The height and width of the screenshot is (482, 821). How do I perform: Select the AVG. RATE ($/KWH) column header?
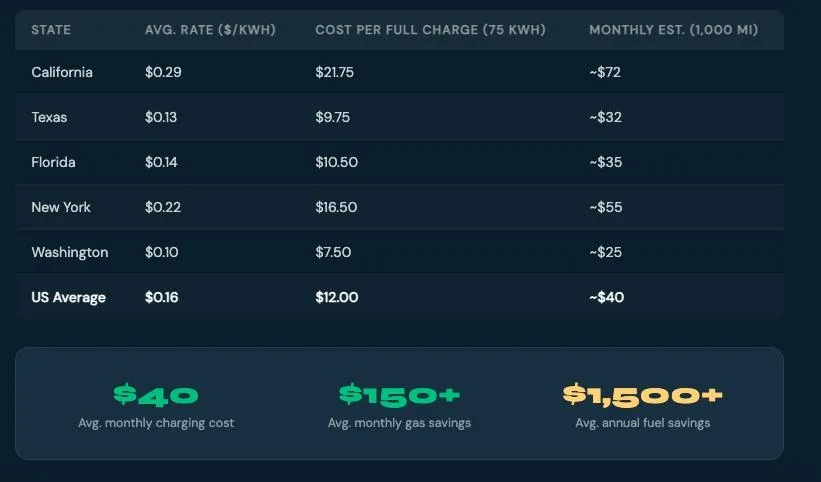(x=210, y=30)
